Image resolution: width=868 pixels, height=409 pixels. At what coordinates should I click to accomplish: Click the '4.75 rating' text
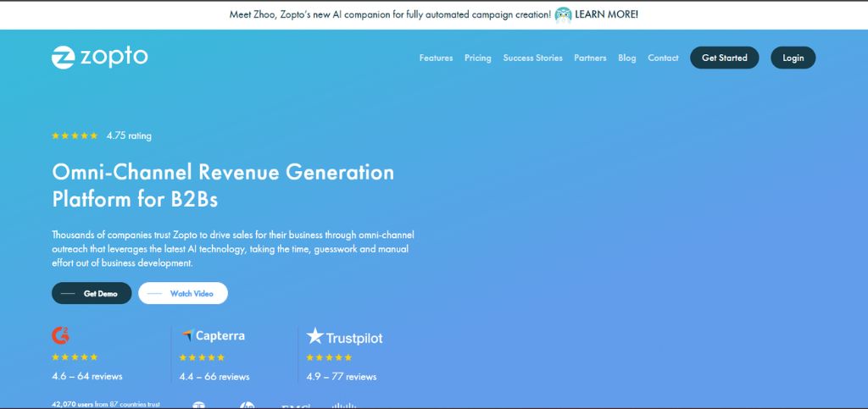point(129,135)
